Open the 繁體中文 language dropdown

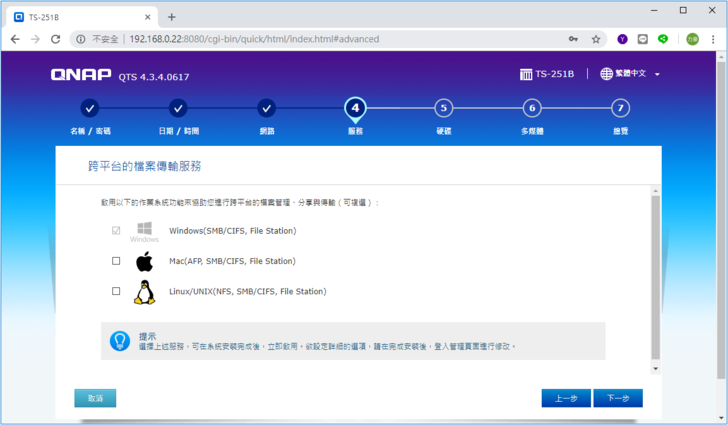click(x=632, y=75)
